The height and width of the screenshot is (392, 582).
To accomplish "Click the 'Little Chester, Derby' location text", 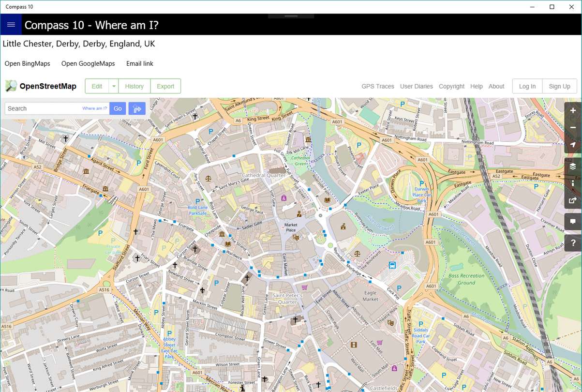I will coord(79,44).
